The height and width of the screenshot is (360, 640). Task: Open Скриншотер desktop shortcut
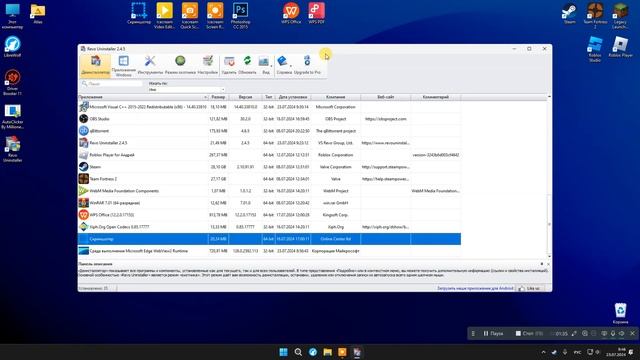(x=139, y=13)
